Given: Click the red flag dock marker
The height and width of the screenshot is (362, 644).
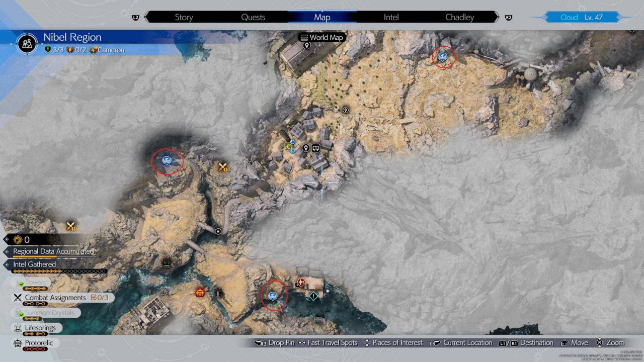Looking at the screenshot, I should point(301,283).
